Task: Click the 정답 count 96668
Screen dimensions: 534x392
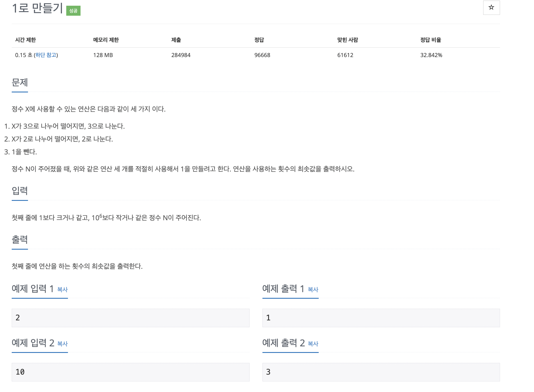Action: click(262, 55)
